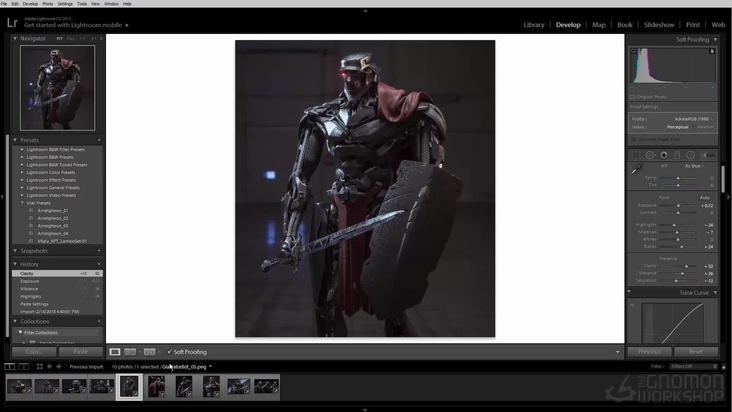Choose Perceptual rendering intent

click(x=677, y=127)
